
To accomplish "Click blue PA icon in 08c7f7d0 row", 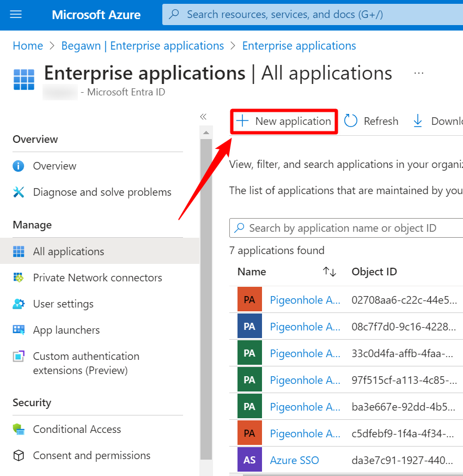I will (x=249, y=326).
